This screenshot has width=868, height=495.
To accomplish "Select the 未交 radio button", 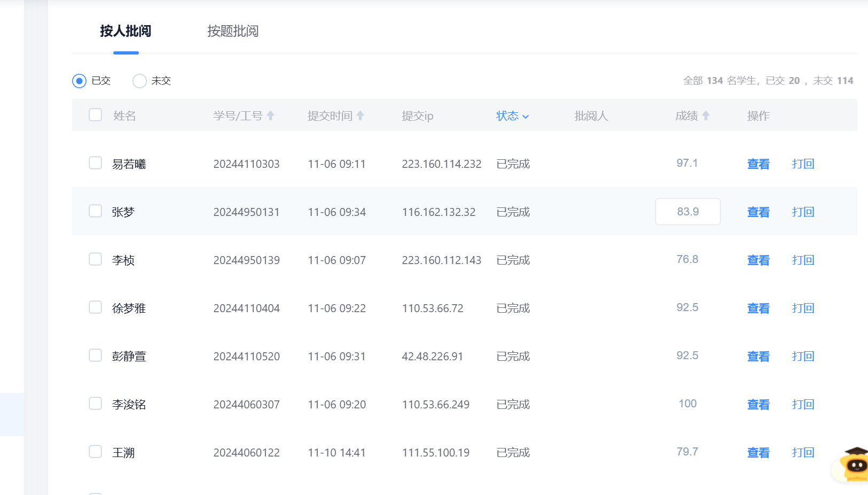I will [x=139, y=81].
